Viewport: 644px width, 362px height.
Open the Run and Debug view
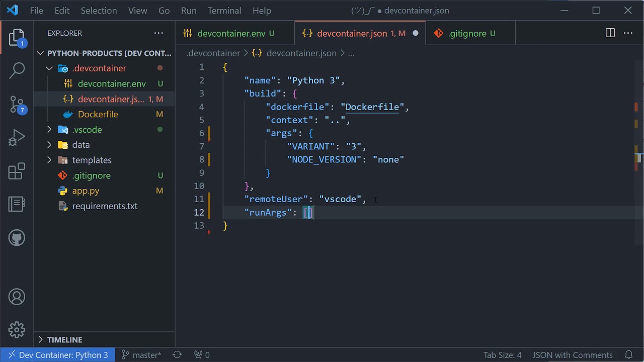17,138
